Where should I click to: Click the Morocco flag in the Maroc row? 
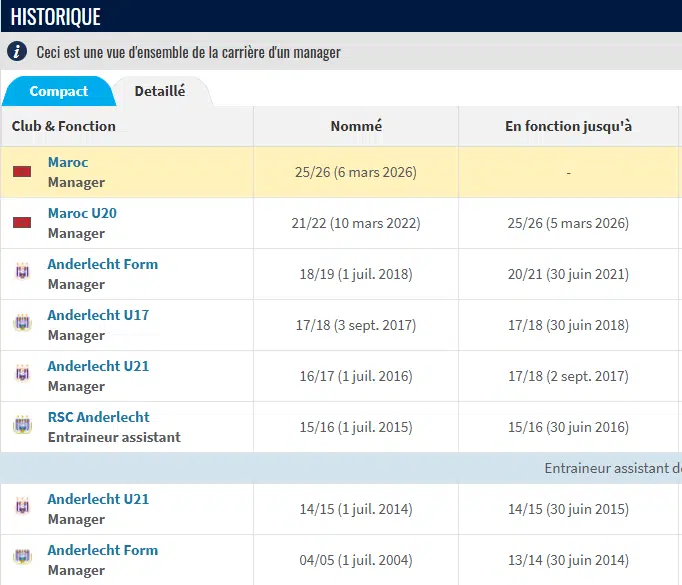(x=22, y=172)
